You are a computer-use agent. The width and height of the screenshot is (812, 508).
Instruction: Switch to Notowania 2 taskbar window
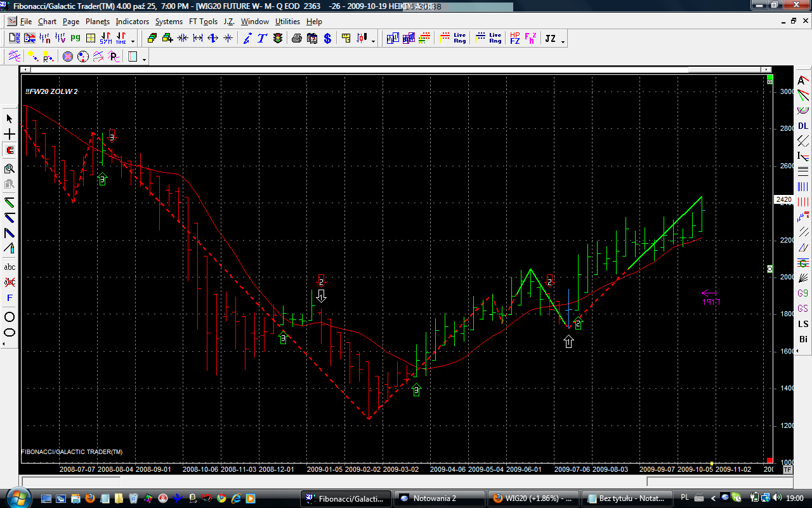439,498
